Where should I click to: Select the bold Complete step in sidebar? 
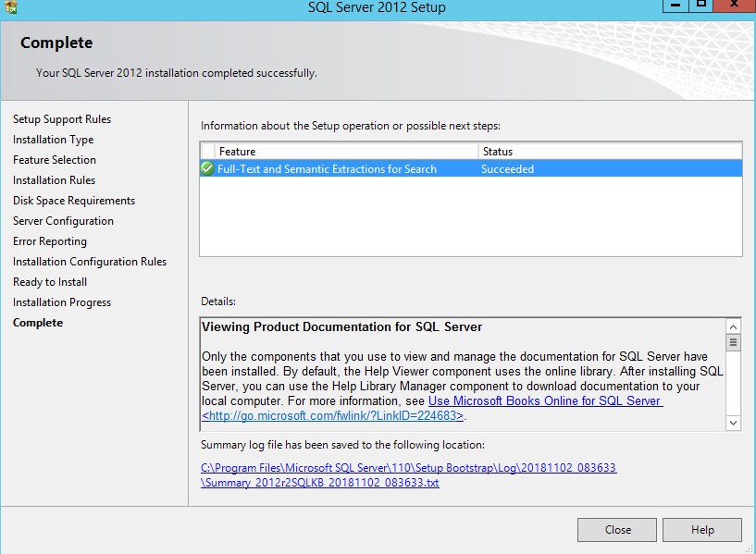point(38,323)
